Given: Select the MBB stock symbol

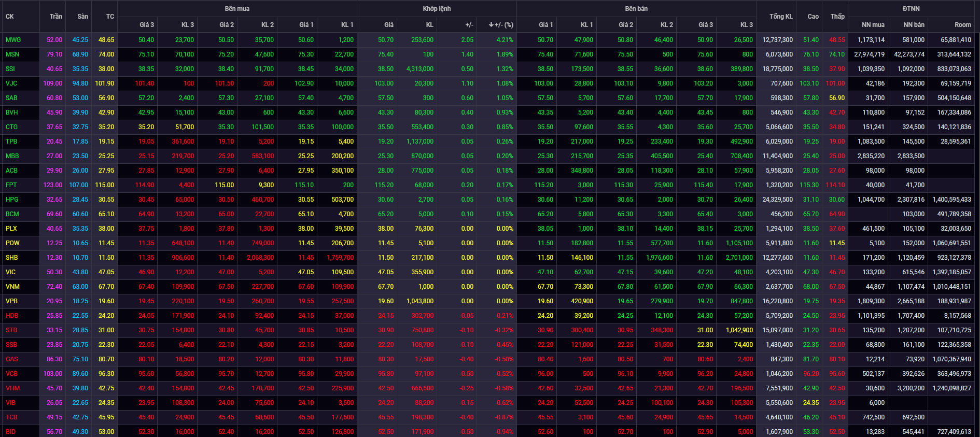Looking at the screenshot, I should tap(12, 156).
